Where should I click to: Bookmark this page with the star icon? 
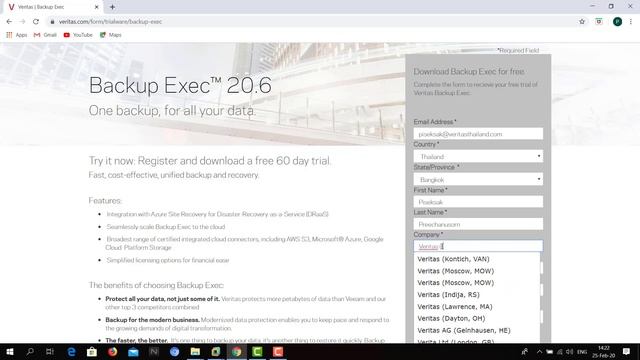(582, 22)
